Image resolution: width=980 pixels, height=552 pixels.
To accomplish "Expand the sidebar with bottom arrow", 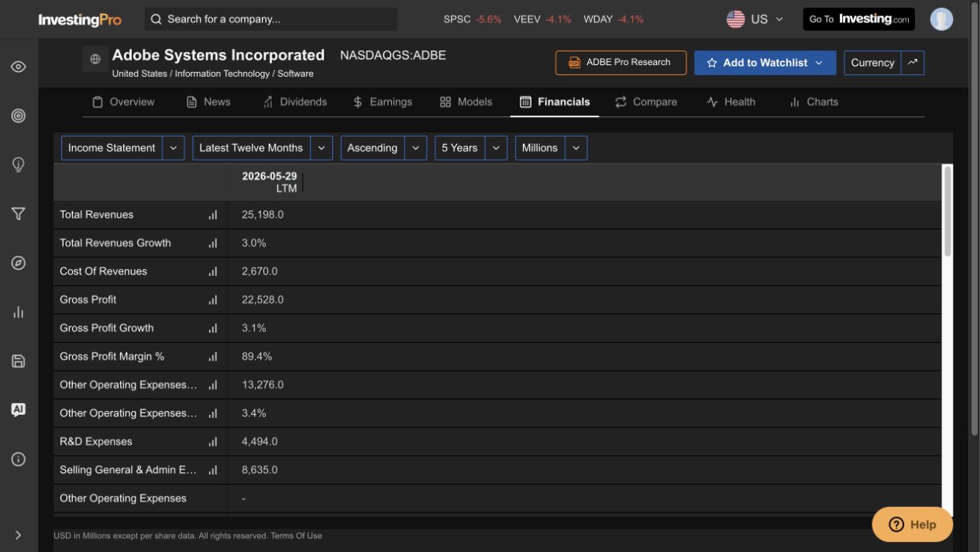I will pos(19,535).
